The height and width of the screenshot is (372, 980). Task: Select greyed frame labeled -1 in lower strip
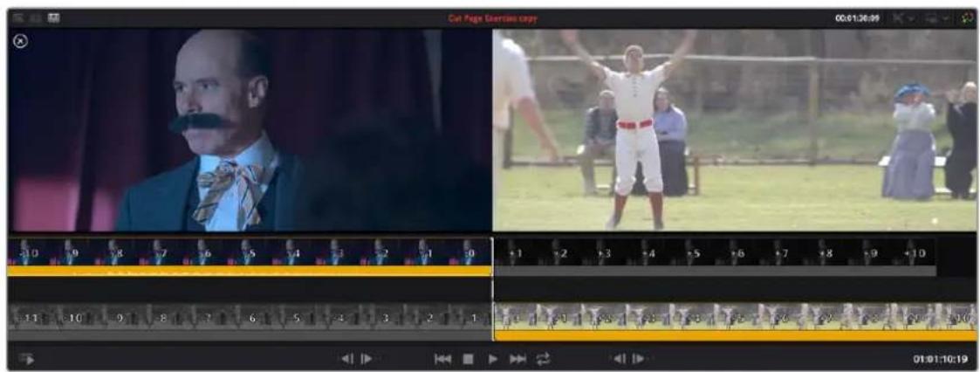[469, 317]
